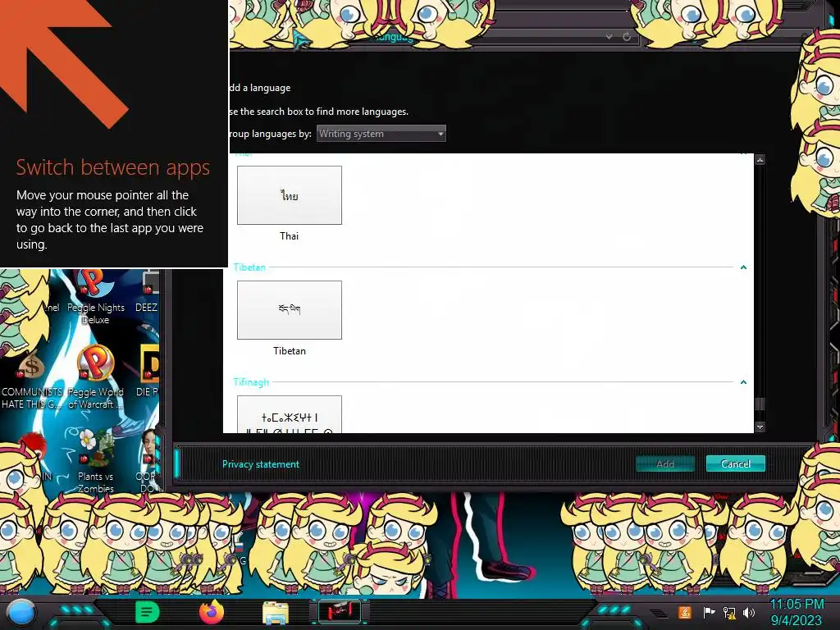The height and width of the screenshot is (630, 840).
Task: Click the Tifinagh group header label
Action: click(x=251, y=382)
